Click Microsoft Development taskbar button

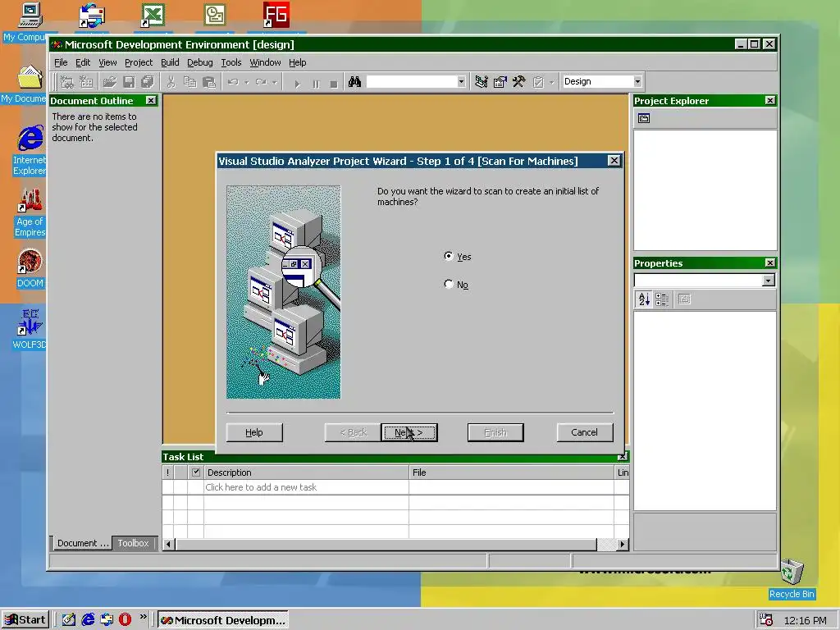(223, 620)
